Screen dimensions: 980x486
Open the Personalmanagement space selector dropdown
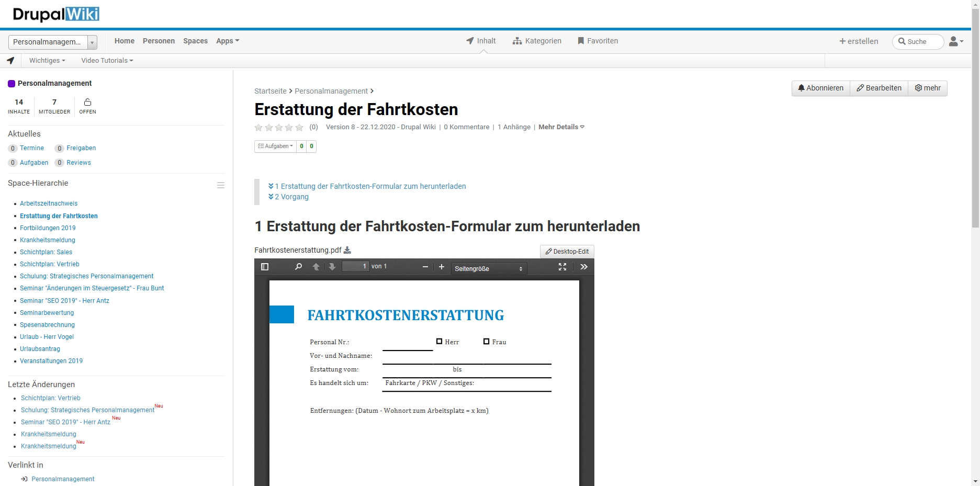point(53,42)
